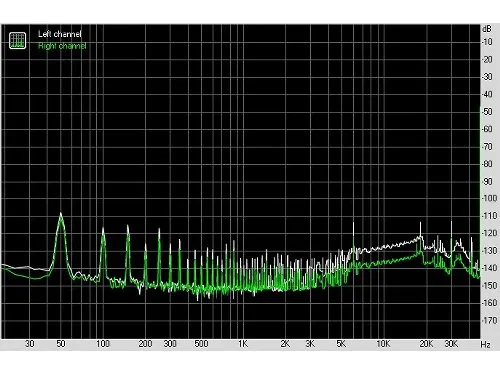Click the 30 Hz frequency axis label

point(30,344)
